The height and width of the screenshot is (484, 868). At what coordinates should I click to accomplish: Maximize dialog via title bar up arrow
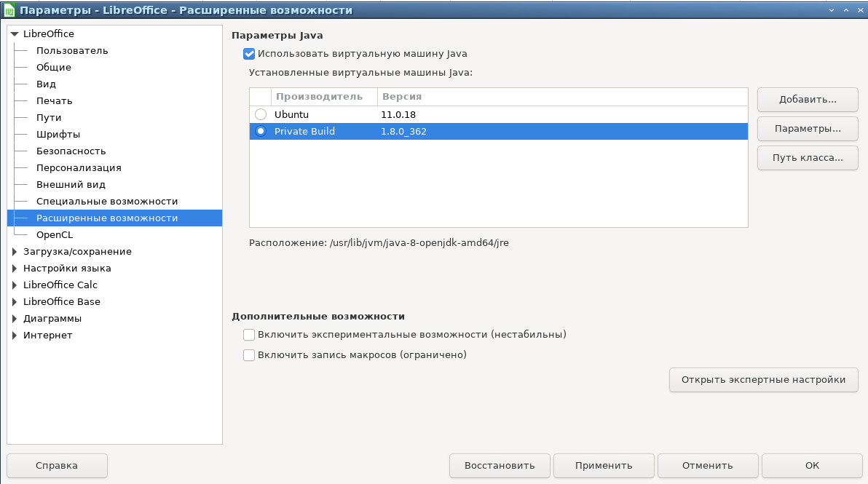(x=846, y=10)
